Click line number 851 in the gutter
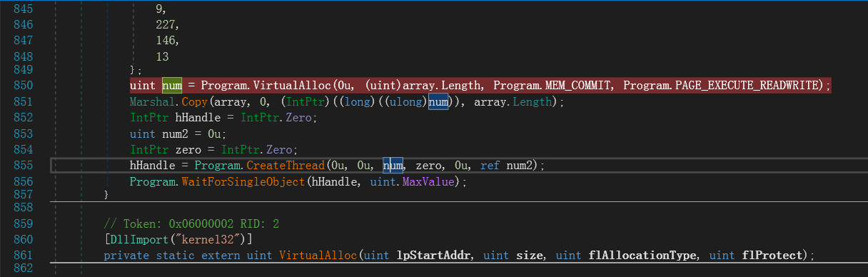This screenshot has height=277, width=868. click(24, 102)
